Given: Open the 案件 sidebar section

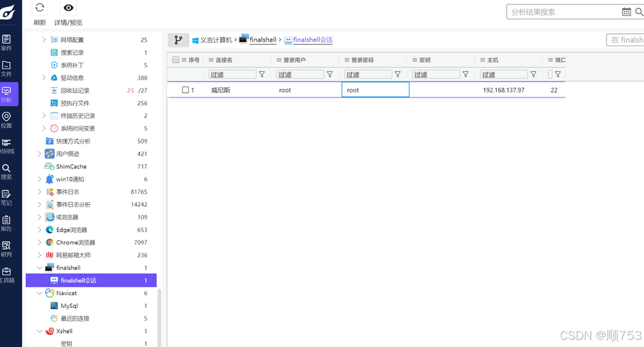Looking at the screenshot, I should pyautogui.click(x=6, y=43).
